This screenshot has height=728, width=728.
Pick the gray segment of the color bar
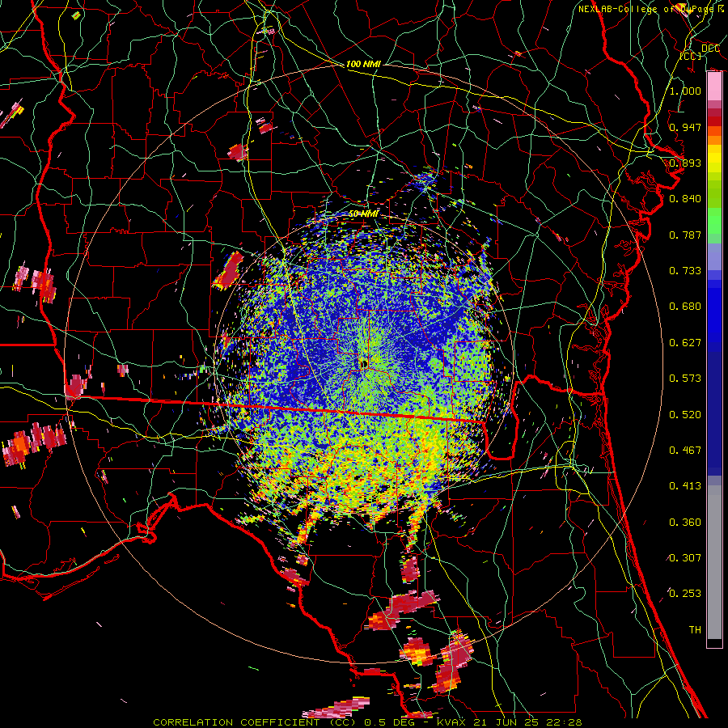click(x=714, y=562)
